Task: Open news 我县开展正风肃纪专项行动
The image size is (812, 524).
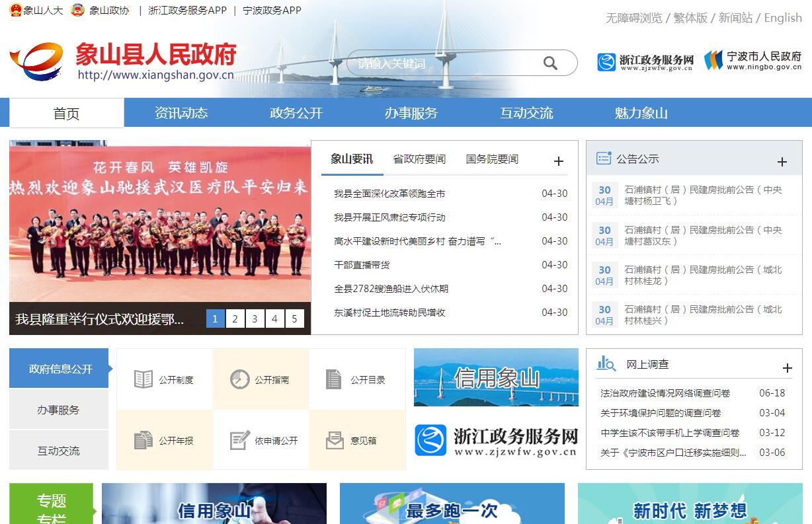Action: point(389,217)
